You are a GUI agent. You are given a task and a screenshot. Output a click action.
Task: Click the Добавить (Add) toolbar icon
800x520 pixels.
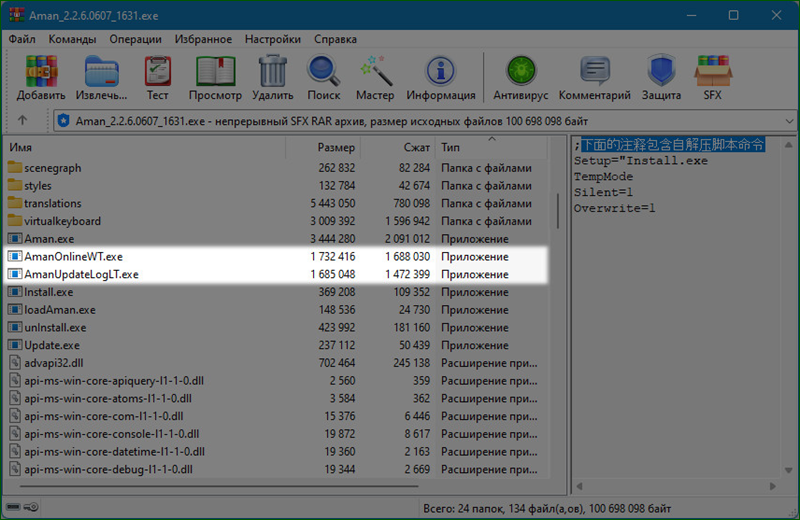tap(41, 71)
